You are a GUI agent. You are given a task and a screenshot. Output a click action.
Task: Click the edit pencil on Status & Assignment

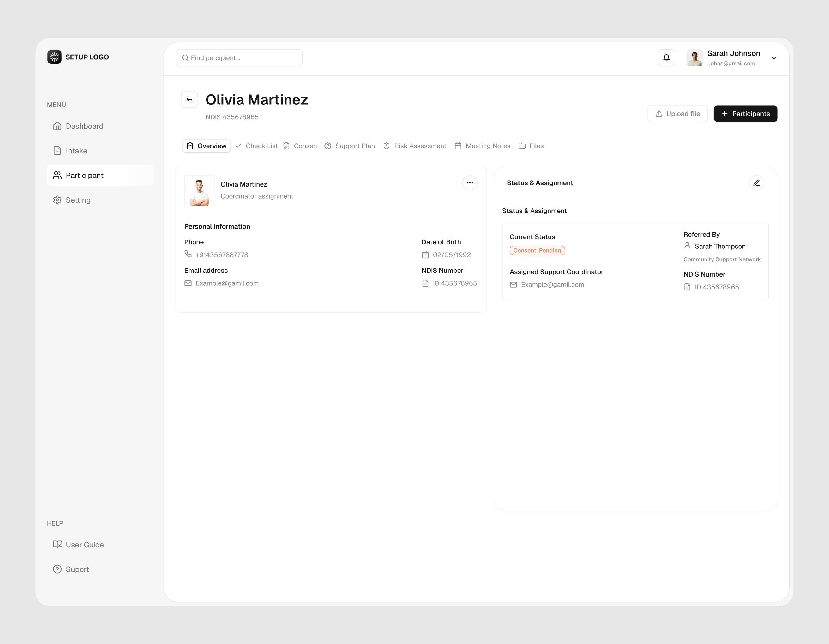point(756,182)
